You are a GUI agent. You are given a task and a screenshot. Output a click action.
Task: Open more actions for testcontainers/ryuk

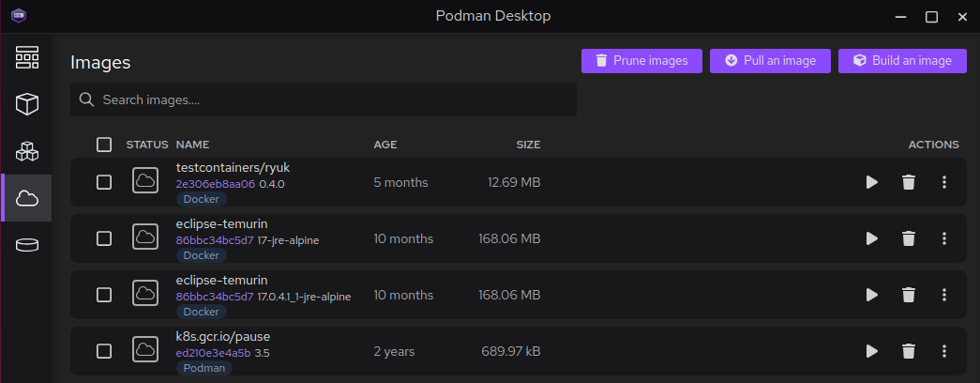[x=944, y=182]
